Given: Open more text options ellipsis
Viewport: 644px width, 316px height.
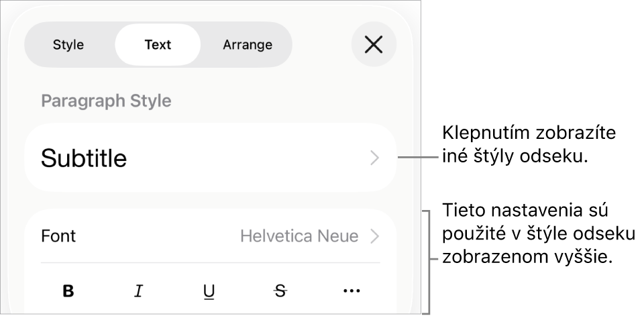Looking at the screenshot, I should [x=352, y=291].
